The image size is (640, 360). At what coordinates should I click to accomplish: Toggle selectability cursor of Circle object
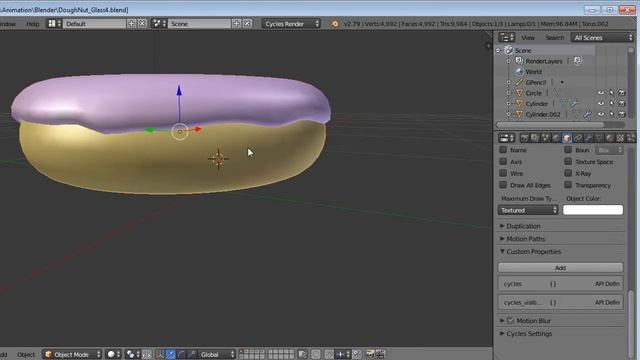coord(611,93)
